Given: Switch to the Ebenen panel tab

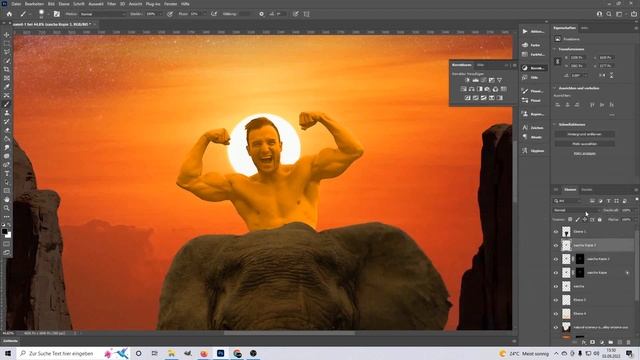Looking at the screenshot, I should point(570,189).
